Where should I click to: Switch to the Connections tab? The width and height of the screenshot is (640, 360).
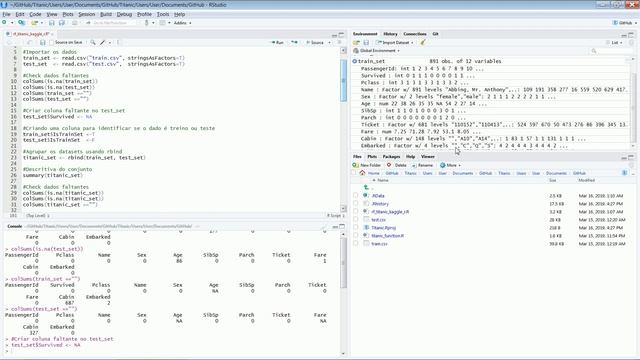click(415, 34)
